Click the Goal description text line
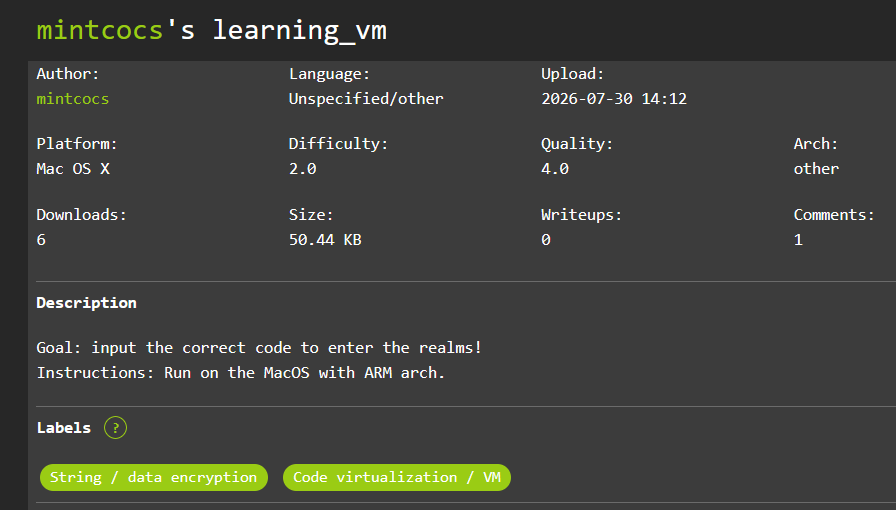The height and width of the screenshot is (510, 896). coord(259,348)
